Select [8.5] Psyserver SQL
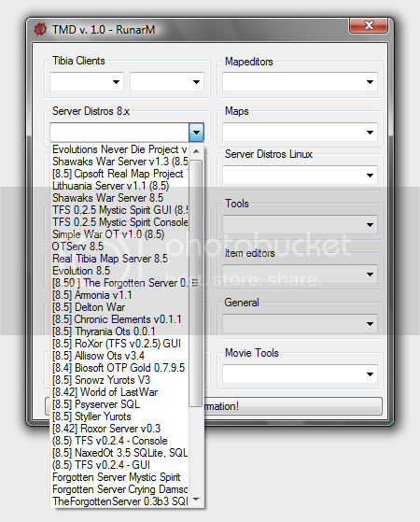Image resolution: width=420 pixels, height=522 pixels. pyautogui.click(x=119, y=404)
